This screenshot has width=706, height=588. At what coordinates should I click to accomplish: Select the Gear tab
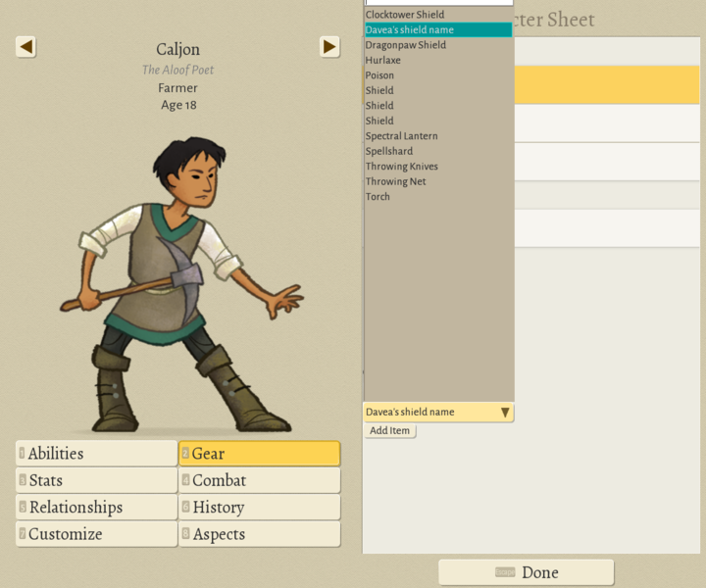coord(260,453)
